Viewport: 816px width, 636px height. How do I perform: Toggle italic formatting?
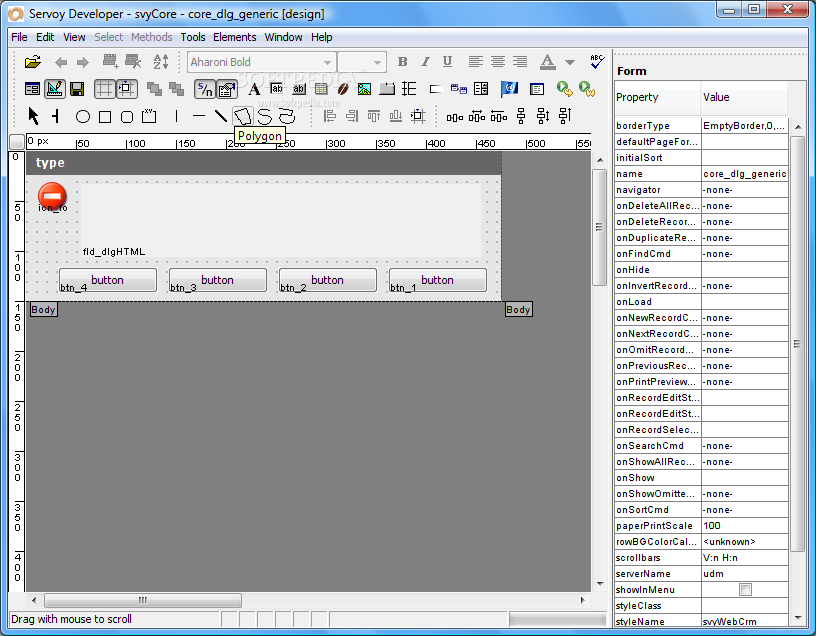pos(425,61)
